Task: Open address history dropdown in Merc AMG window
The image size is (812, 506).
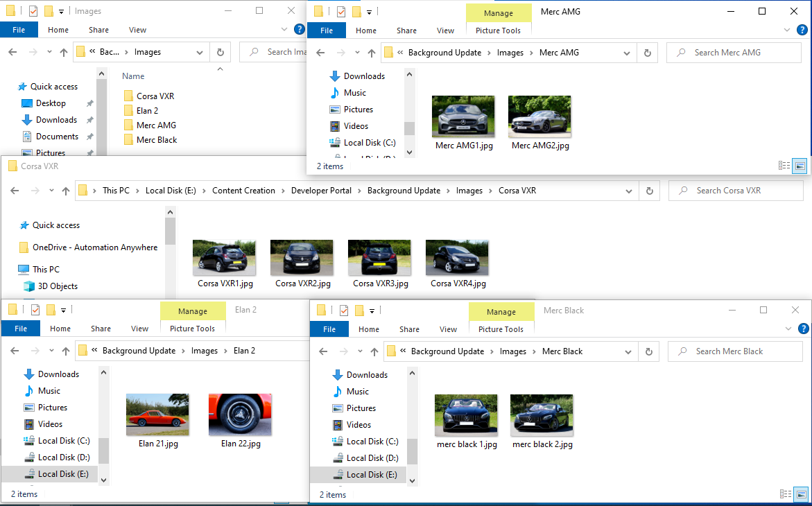Action: [x=627, y=53]
